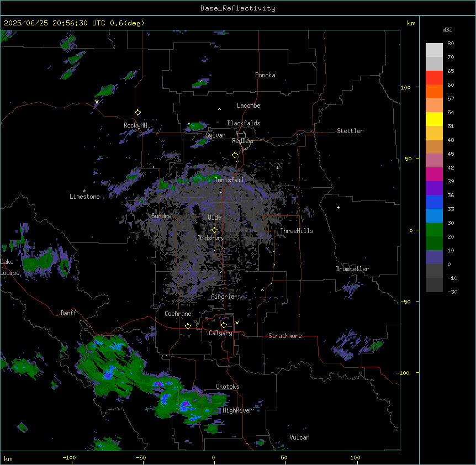Click the yellow diamond marker above Calgary

tap(224, 325)
